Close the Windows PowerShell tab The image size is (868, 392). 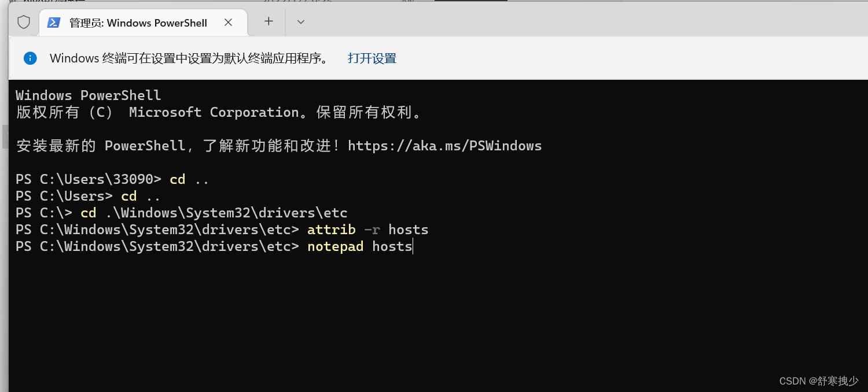tap(228, 23)
